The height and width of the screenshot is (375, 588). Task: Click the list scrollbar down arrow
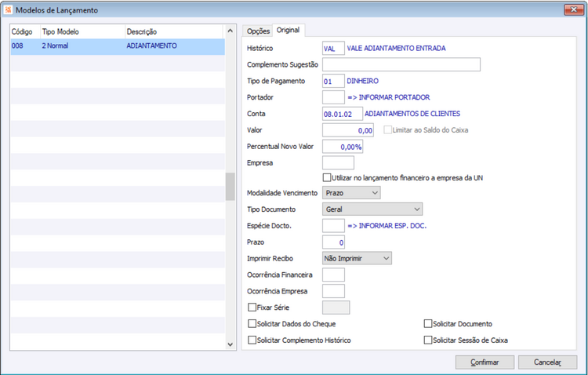(230, 344)
